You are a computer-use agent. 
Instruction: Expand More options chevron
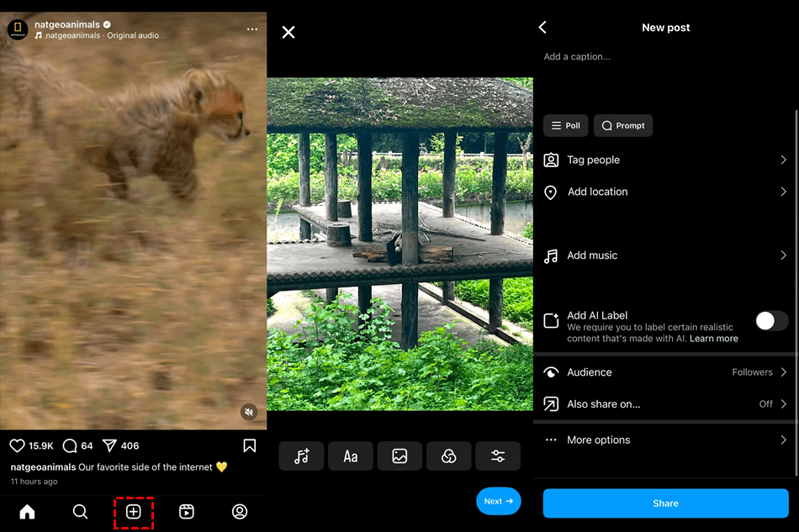pos(784,440)
